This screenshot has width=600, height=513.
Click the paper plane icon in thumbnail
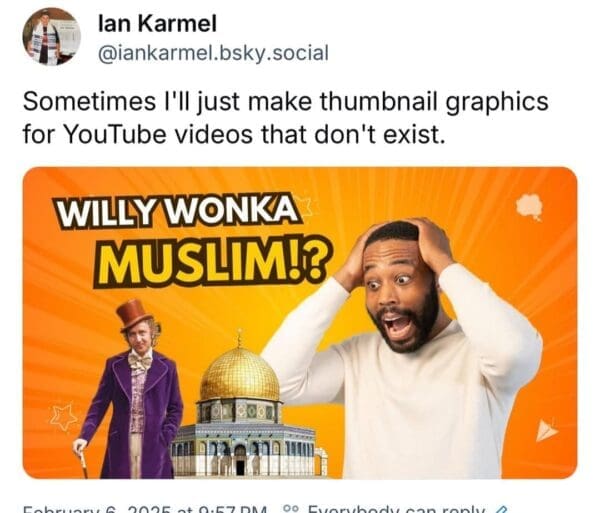coord(546,430)
